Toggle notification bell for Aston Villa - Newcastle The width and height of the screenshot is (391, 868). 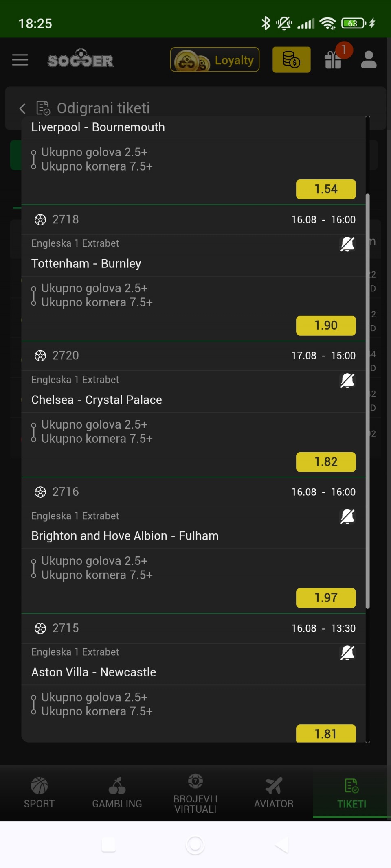(347, 653)
